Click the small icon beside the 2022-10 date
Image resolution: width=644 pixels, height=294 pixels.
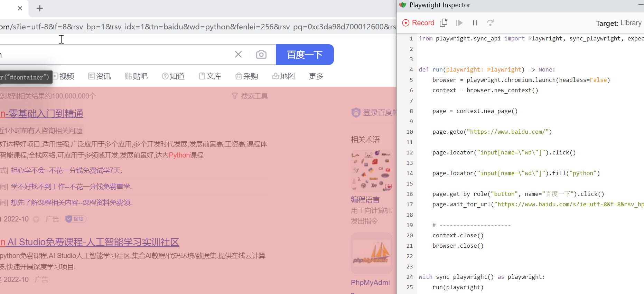click(36, 219)
